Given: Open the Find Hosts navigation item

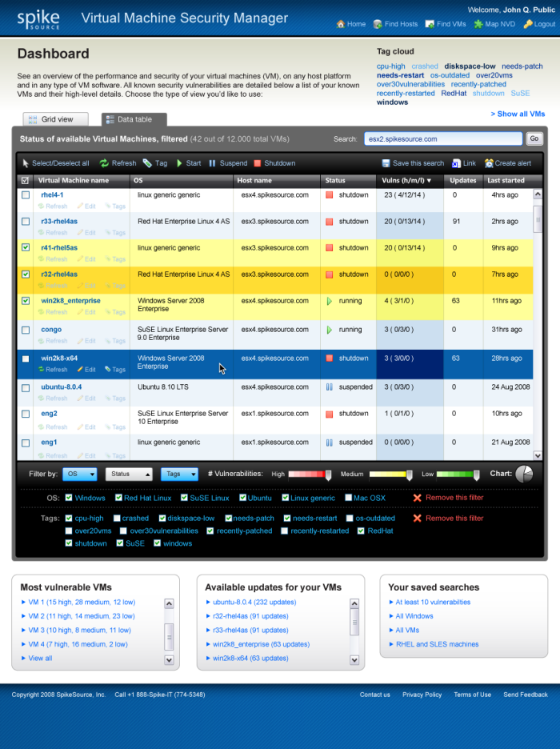Looking at the screenshot, I should click(396, 24).
